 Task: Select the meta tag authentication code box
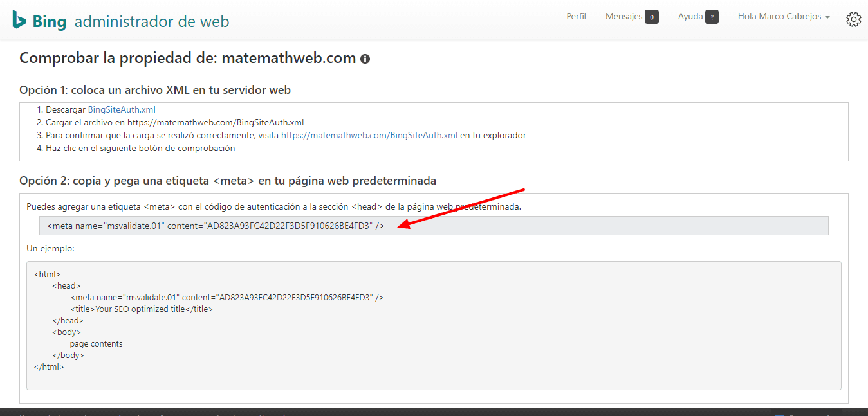coord(434,226)
